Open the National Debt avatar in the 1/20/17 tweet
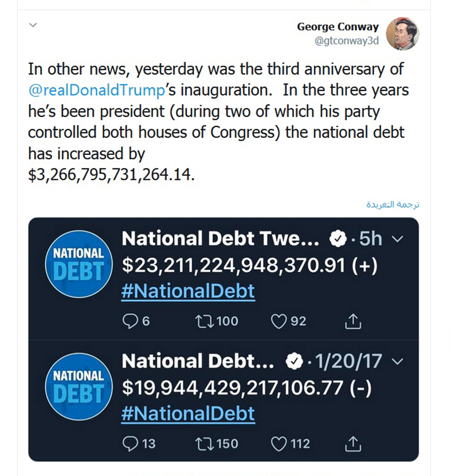 click(79, 387)
